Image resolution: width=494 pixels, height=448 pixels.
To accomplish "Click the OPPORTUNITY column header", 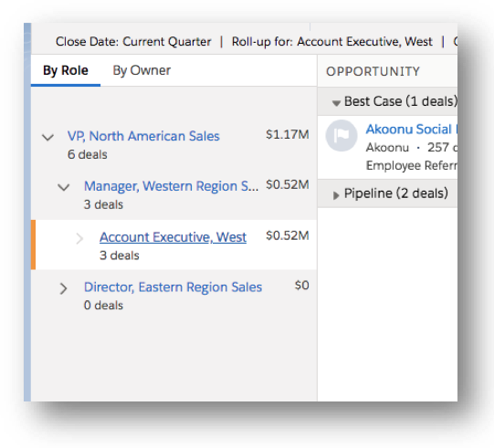I will coord(373,71).
